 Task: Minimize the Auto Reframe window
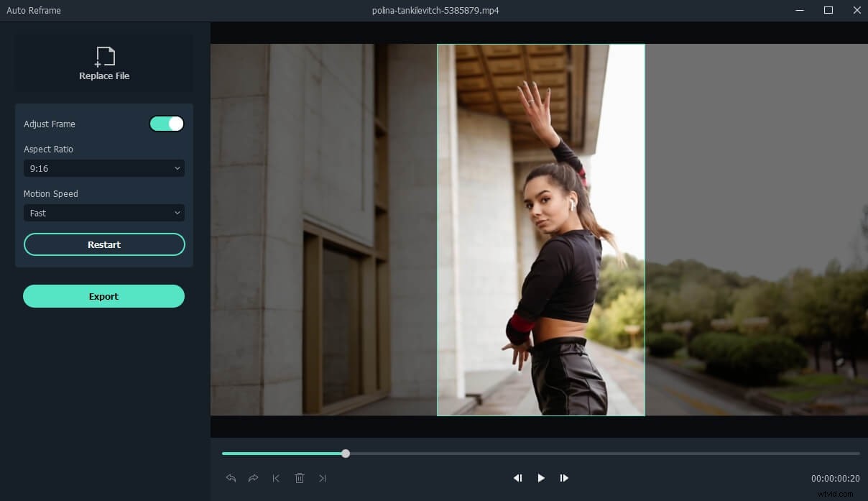pos(800,10)
